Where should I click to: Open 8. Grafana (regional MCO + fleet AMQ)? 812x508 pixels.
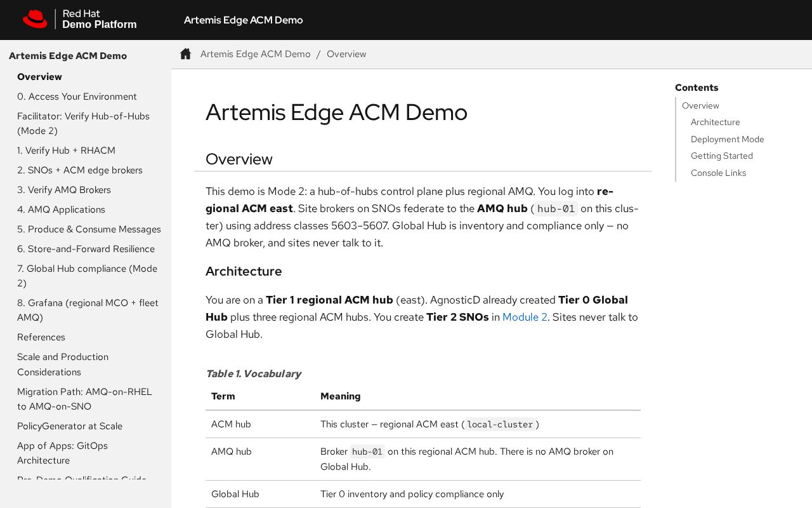click(88, 310)
